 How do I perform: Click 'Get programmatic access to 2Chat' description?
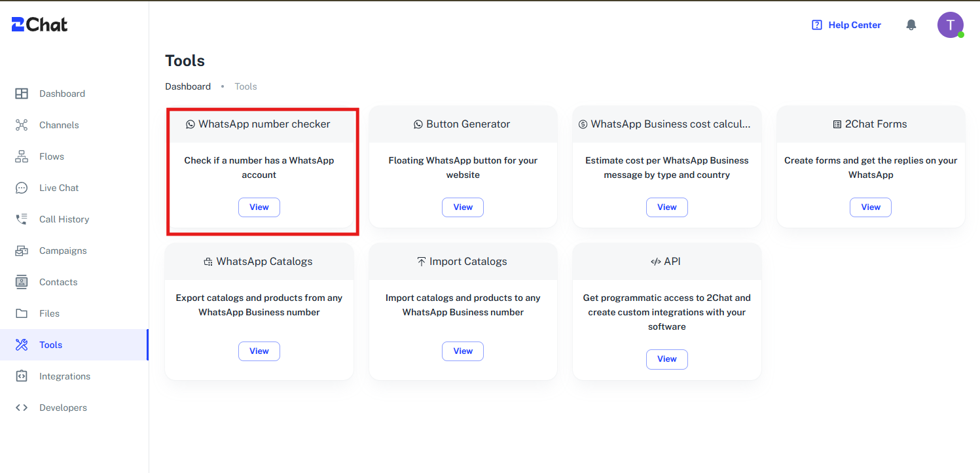point(667,312)
